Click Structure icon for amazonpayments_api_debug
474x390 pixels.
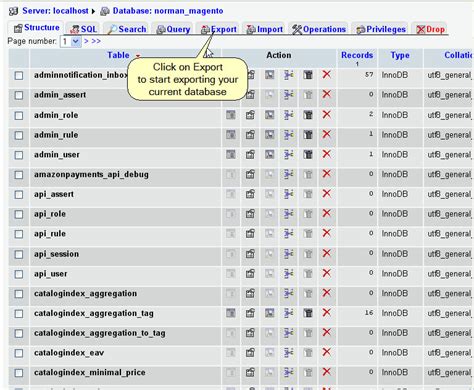click(250, 174)
